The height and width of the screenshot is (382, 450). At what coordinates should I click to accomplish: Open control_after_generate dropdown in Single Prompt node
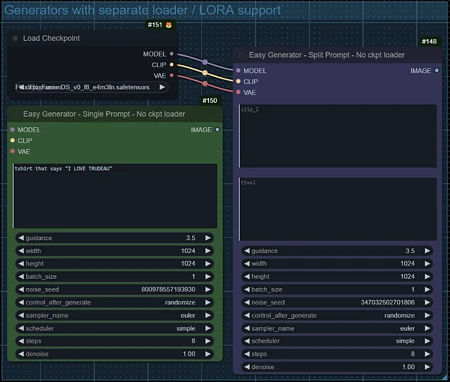(x=114, y=302)
